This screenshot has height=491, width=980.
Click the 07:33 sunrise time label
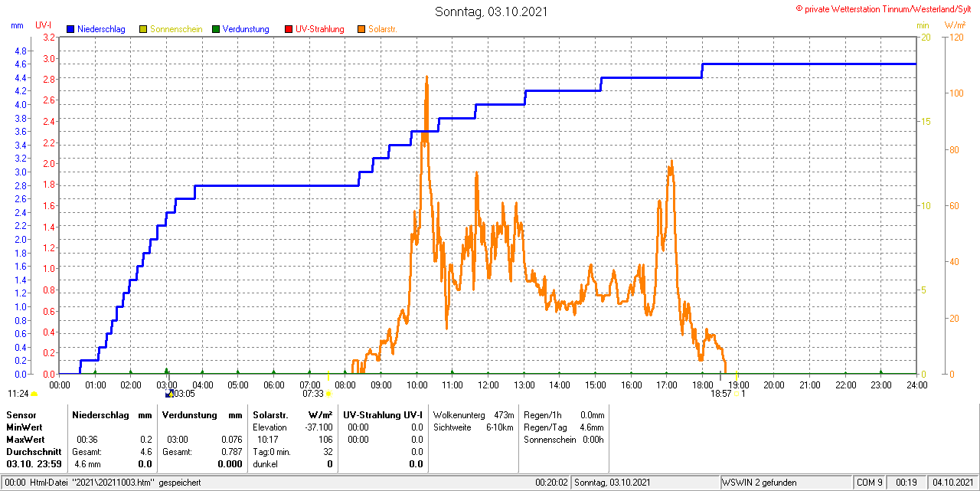click(312, 394)
